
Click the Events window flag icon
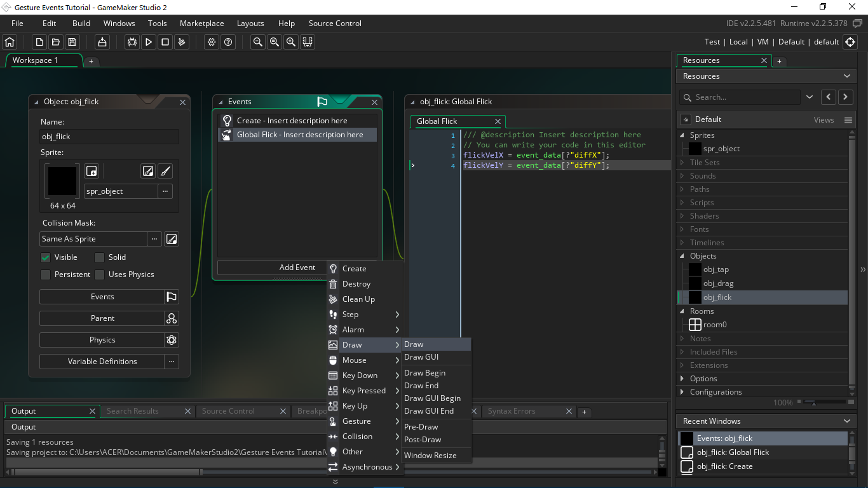322,102
